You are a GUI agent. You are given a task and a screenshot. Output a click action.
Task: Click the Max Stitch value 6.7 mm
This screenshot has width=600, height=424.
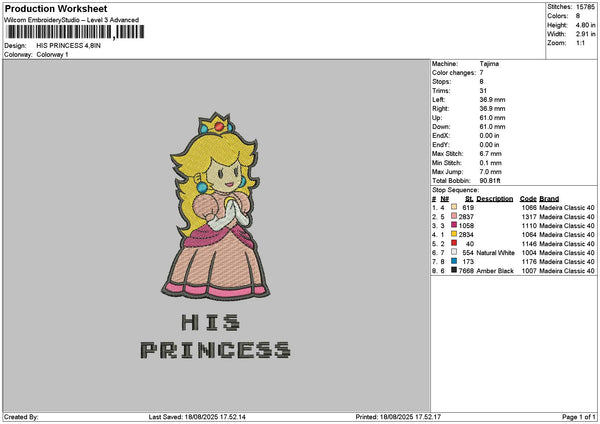point(490,154)
